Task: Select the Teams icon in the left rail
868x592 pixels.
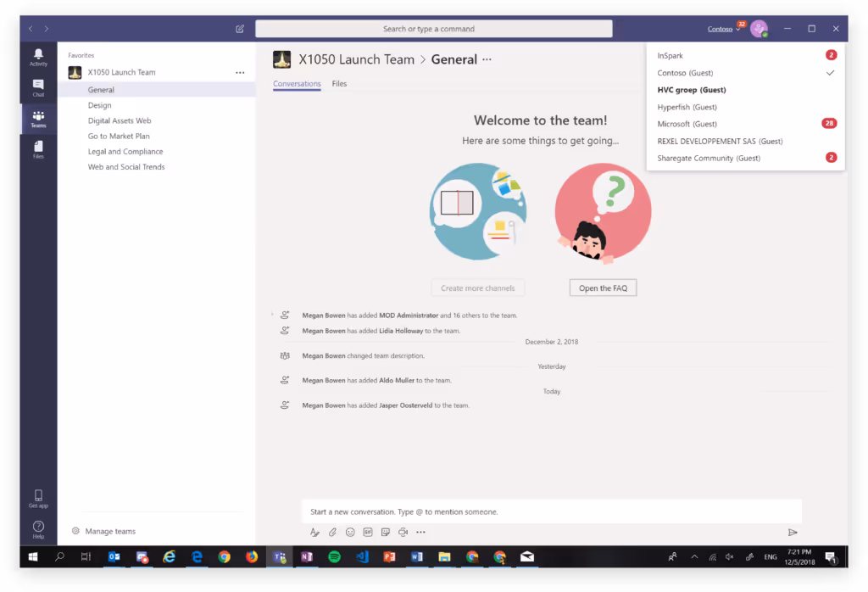Action: coord(38,119)
